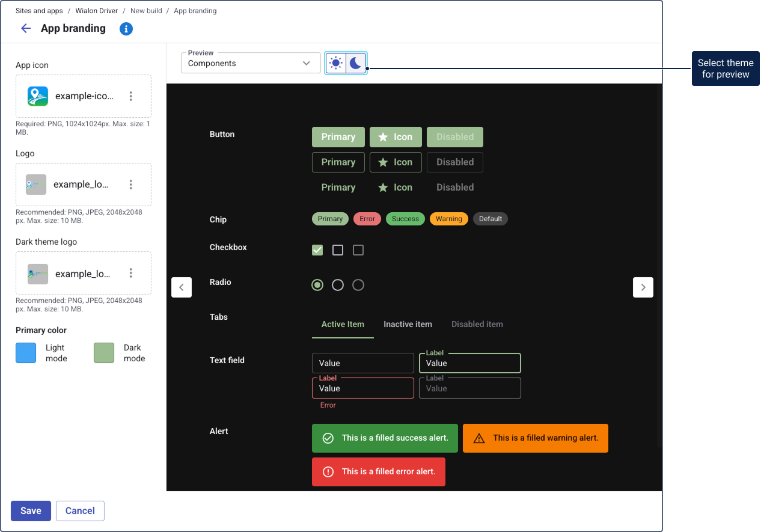Viewport: 761px width, 532px height.
Task: Open the Wialon Driver breadcrumb
Action: coord(97,11)
